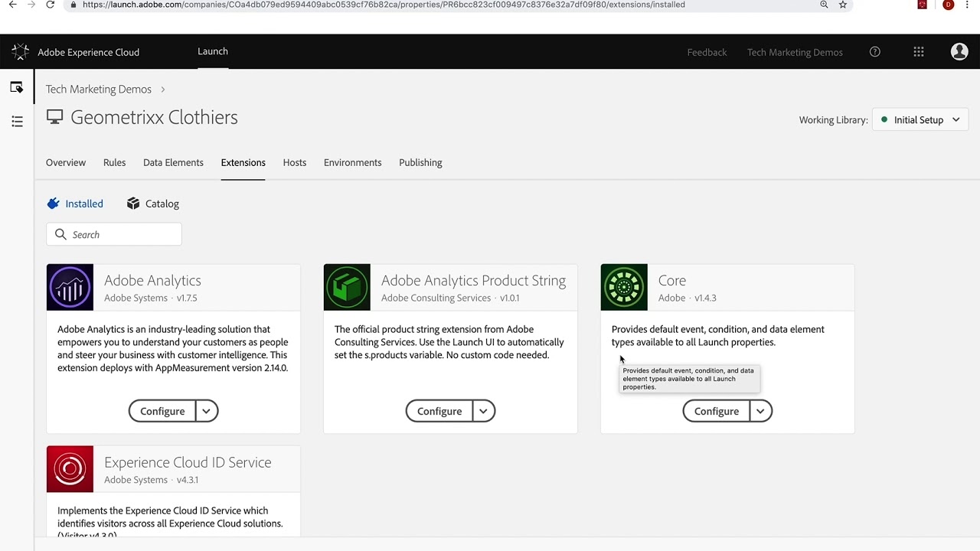Expand the arrow next to Core Configure
980x551 pixels.
coord(761,411)
